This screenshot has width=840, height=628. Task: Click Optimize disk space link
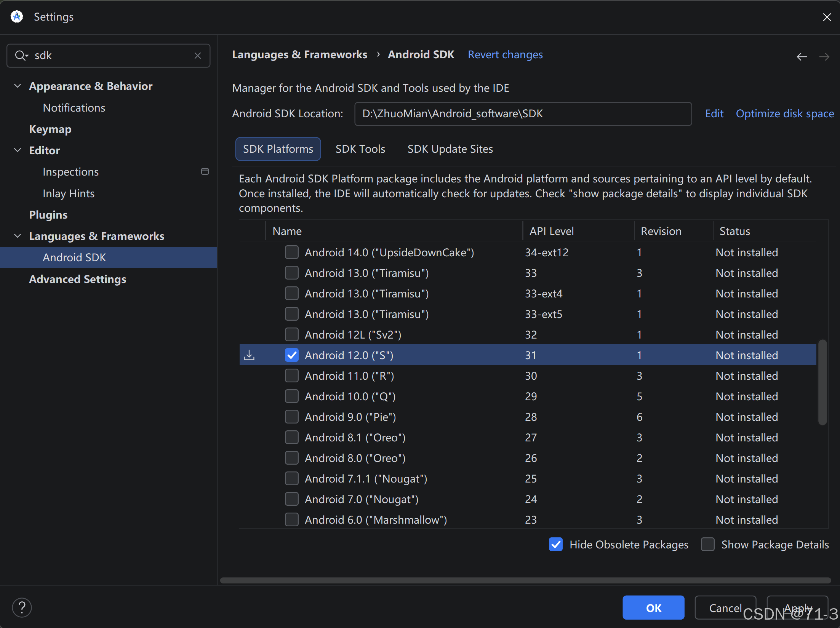785,113
